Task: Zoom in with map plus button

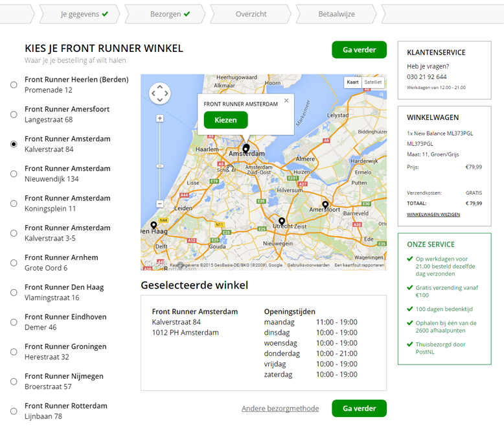Action: 160,119
